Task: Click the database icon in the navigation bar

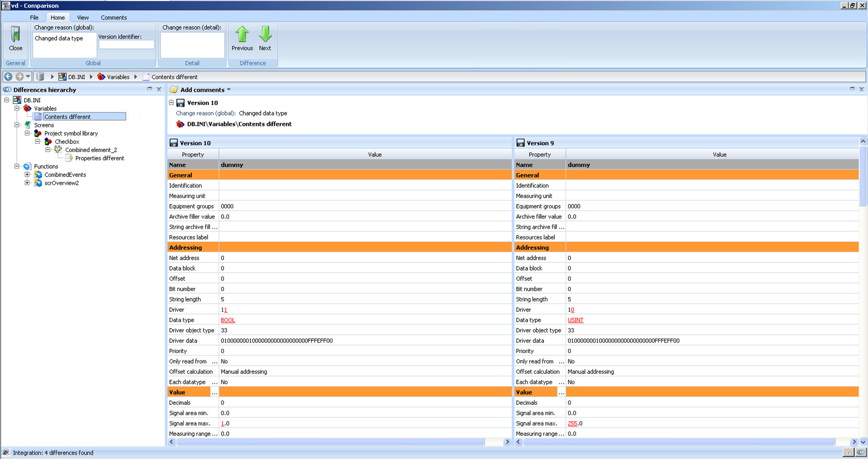Action: 40,77
